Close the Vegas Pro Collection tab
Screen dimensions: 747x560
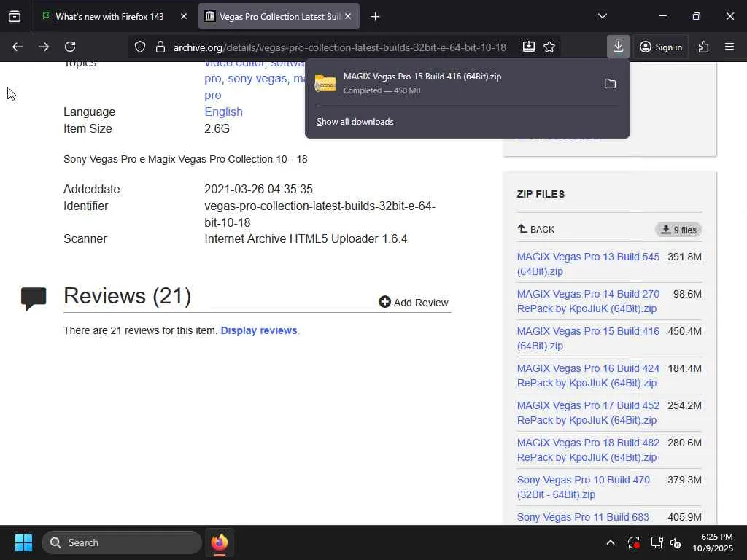(348, 16)
